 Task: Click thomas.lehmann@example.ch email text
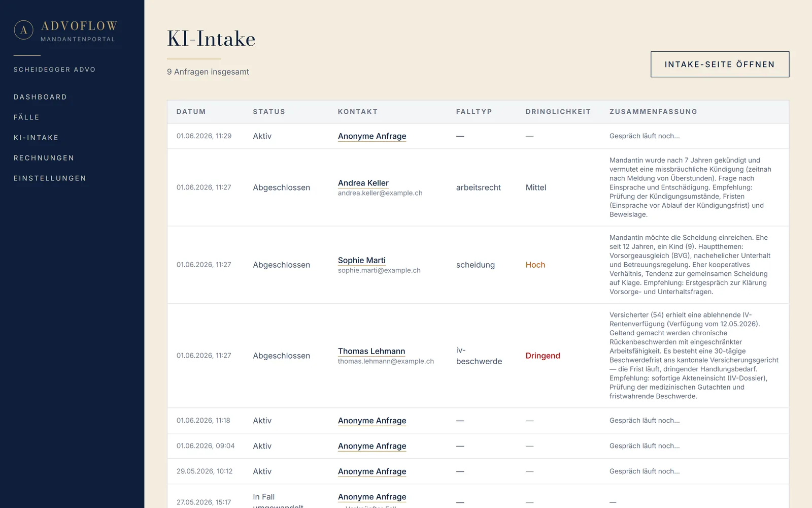coord(386,361)
